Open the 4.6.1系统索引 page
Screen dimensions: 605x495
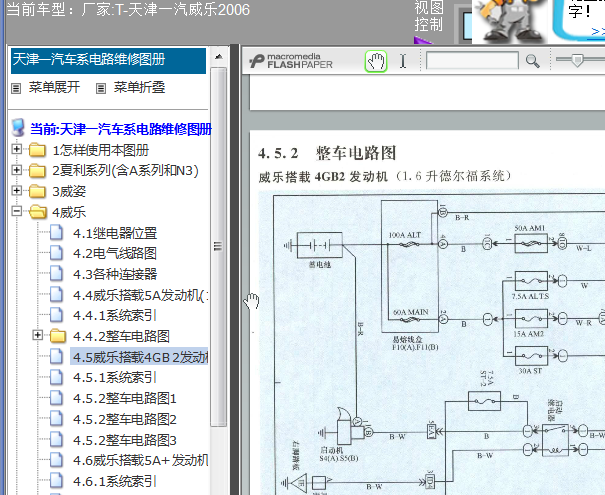click(115, 481)
